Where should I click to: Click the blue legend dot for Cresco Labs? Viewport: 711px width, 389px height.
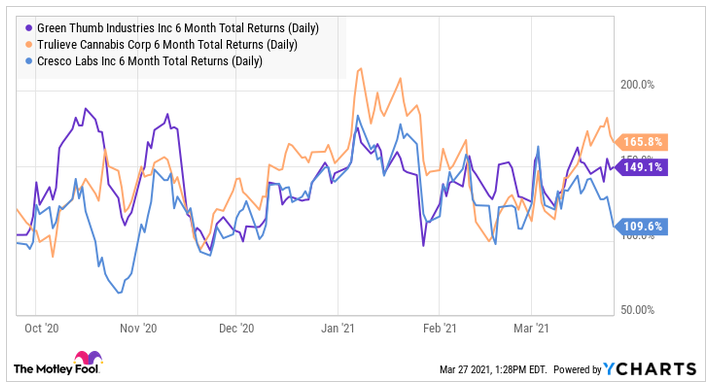click(29, 61)
